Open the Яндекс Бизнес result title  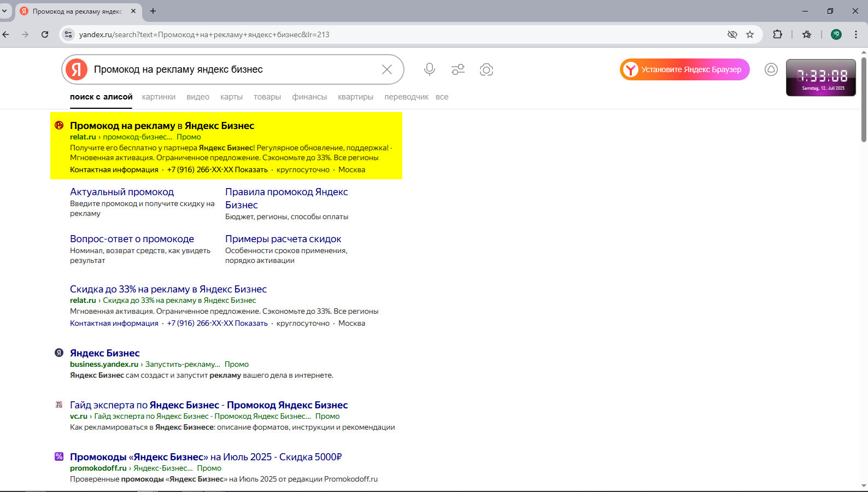[105, 353]
